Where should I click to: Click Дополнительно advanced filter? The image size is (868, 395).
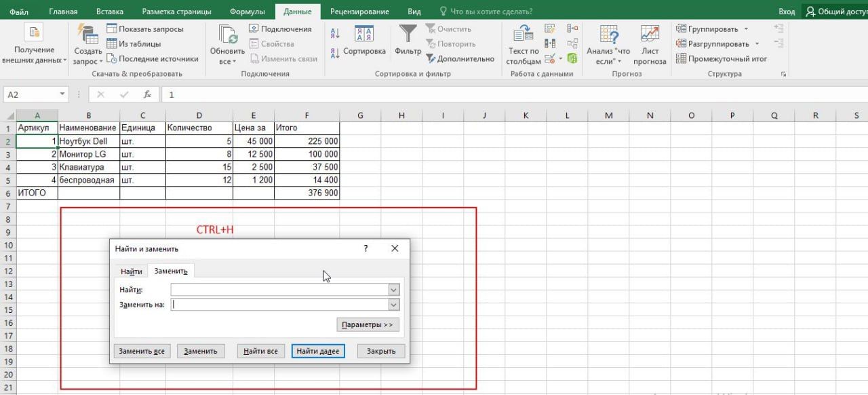point(460,59)
